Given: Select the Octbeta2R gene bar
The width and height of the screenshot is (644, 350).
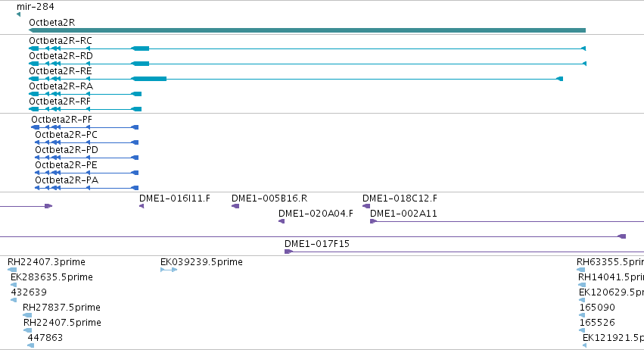Looking at the screenshot, I should [x=307, y=30].
